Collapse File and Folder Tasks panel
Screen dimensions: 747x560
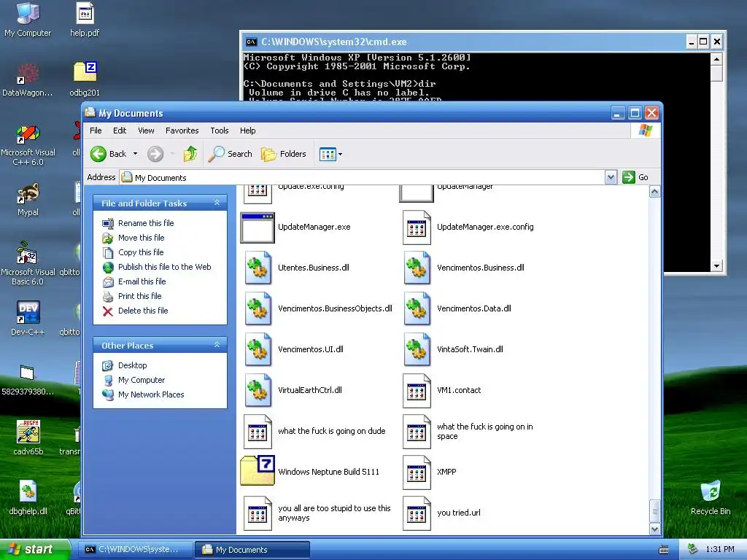pos(217,203)
